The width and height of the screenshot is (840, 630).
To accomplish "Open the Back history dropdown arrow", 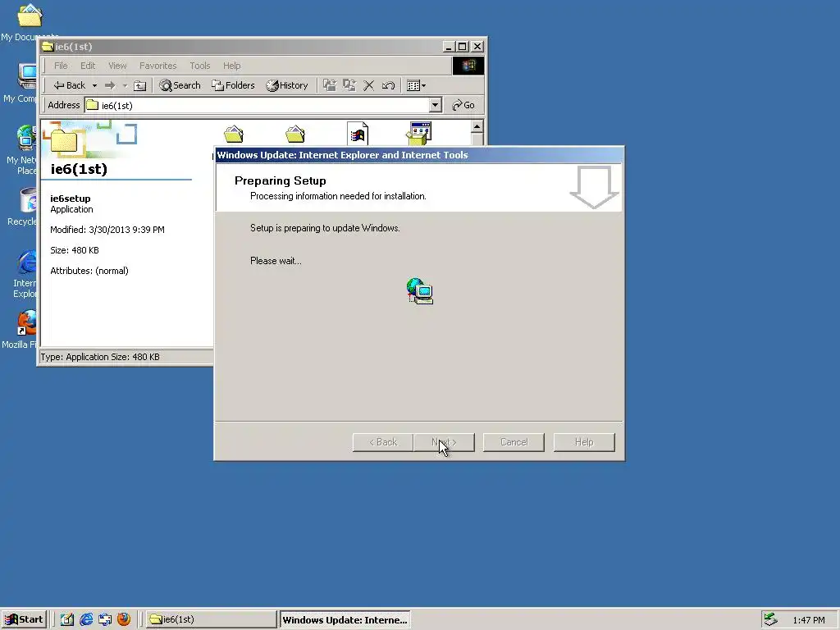I will click(94, 85).
